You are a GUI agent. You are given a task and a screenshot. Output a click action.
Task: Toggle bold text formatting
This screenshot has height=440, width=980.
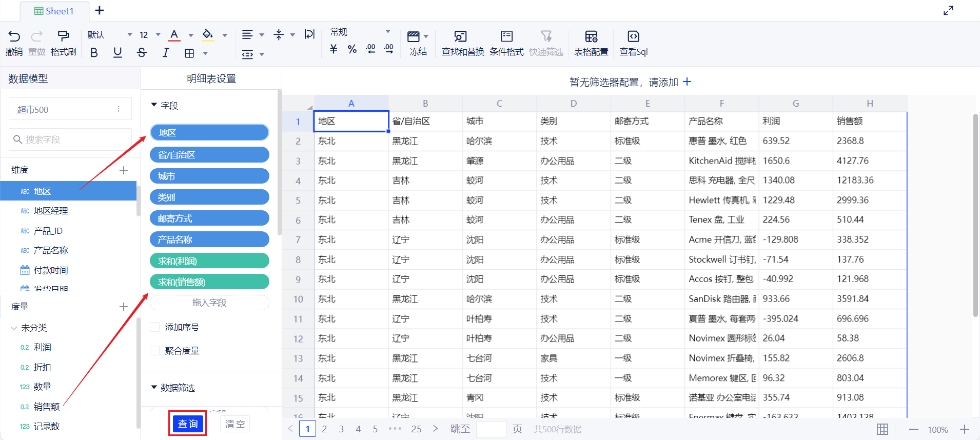pyautogui.click(x=94, y=53)
